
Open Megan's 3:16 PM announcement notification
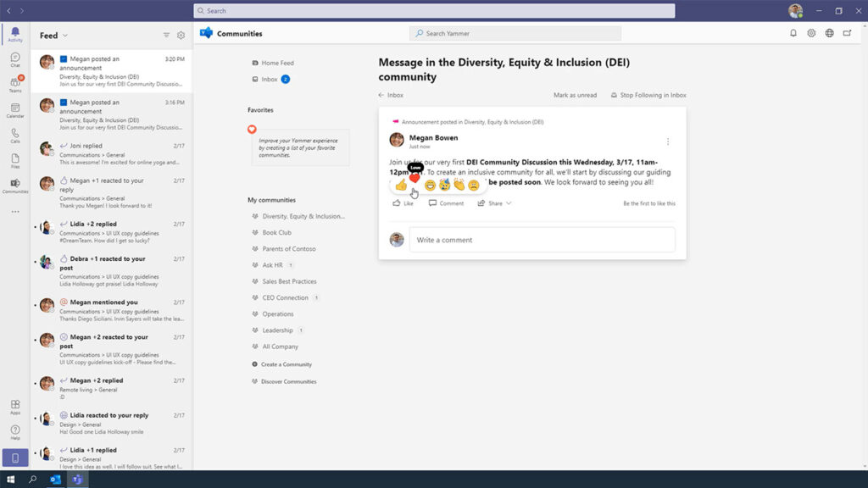[x=111, y=114]
